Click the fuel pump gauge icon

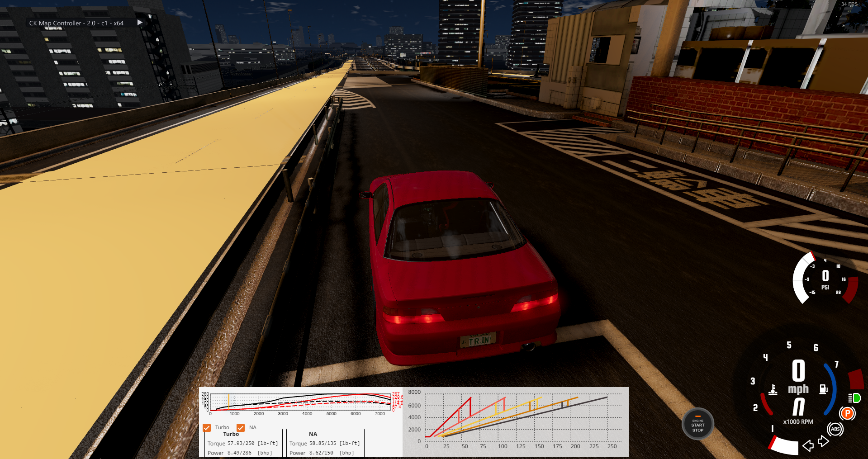(x=824, y=389)
